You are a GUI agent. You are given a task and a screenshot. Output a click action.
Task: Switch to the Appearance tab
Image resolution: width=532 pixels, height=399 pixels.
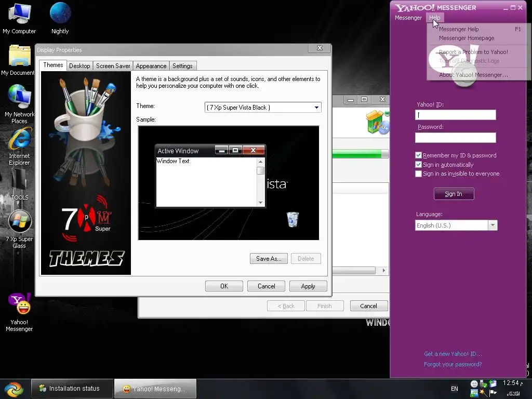click(x=151, y=66)
